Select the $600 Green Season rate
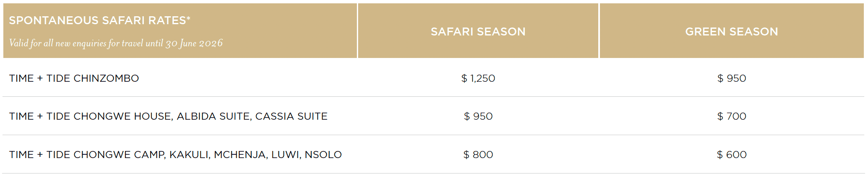The height and width of the screenshot is (176, 868). pyautogui.click(x=731, y=155)
